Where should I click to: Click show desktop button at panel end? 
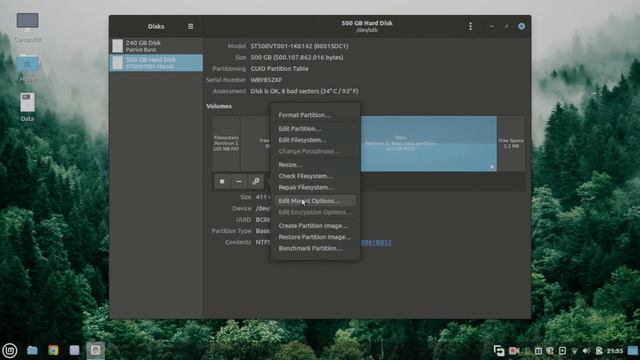pyautogui.click(x=633, y=351)
